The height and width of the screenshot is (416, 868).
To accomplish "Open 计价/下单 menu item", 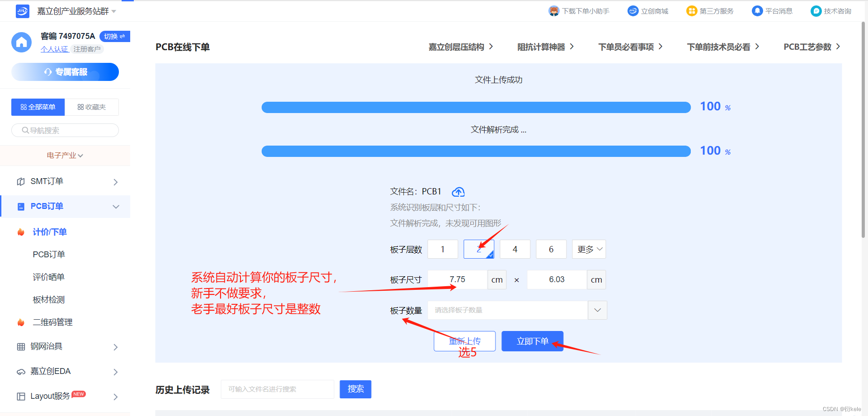I will tap(50, 232).
